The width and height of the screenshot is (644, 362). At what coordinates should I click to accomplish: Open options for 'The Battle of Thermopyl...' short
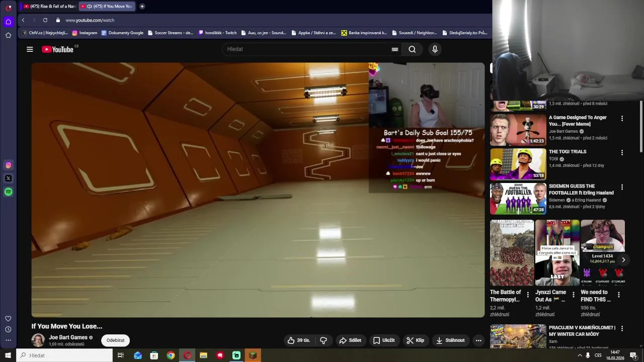pyautogui.click(x=528, y=295)
